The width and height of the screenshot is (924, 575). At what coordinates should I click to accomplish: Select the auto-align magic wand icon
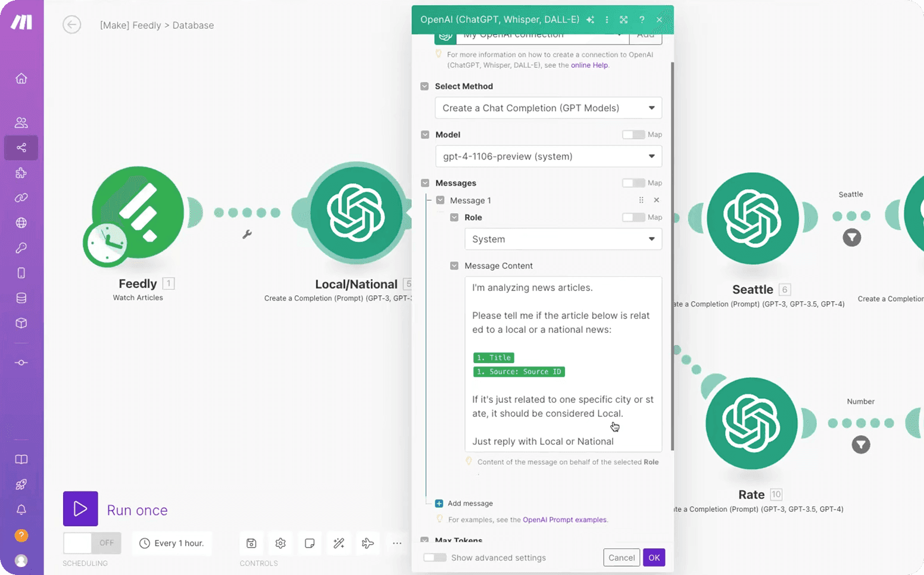coord(339,543)
